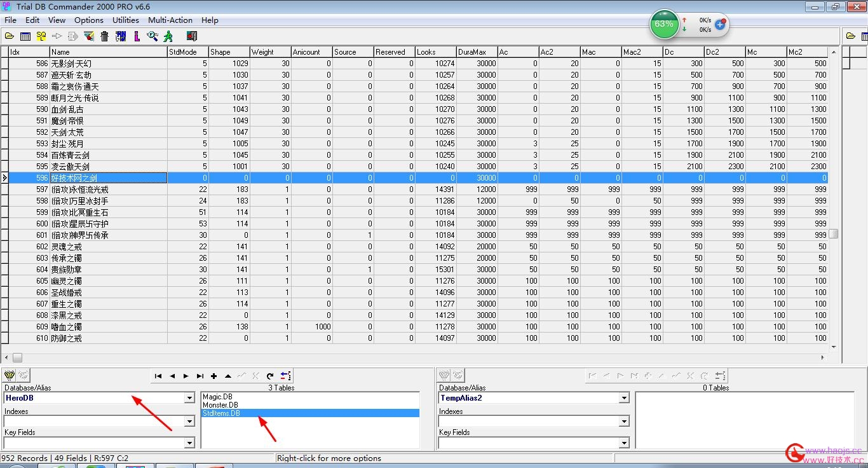The width and height of the screenshot is (868, 468).
Task: Click the Looks cell 14391 in row 597
Action: (x=435, y=189)
